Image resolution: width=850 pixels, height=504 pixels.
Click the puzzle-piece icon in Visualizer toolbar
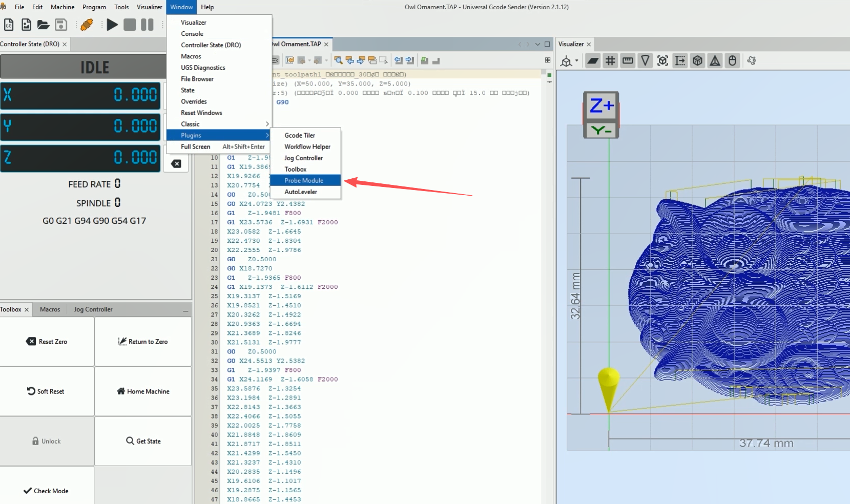coord(752,61)
